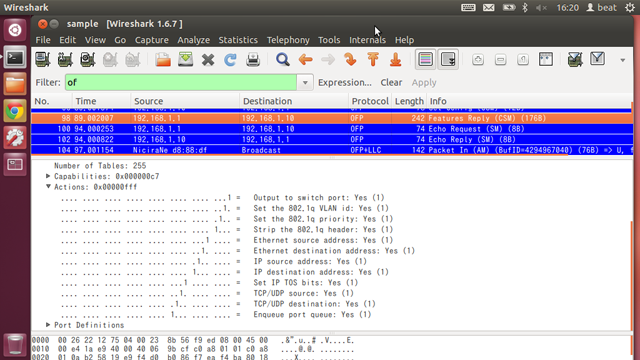This screenshot has width=640, height=360.
Task: Close the capture file X icon
Action: click(208, 60)
